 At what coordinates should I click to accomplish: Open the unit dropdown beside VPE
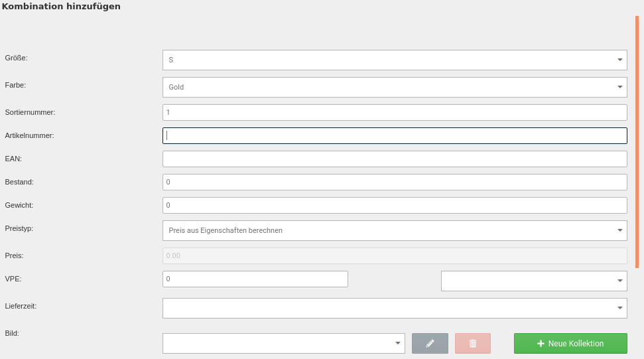coord(533,281)
